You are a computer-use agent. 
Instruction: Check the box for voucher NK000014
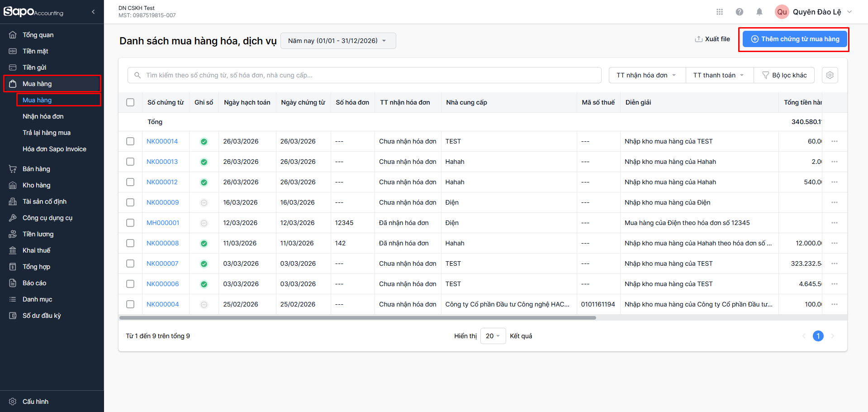[x=130, y=141]
